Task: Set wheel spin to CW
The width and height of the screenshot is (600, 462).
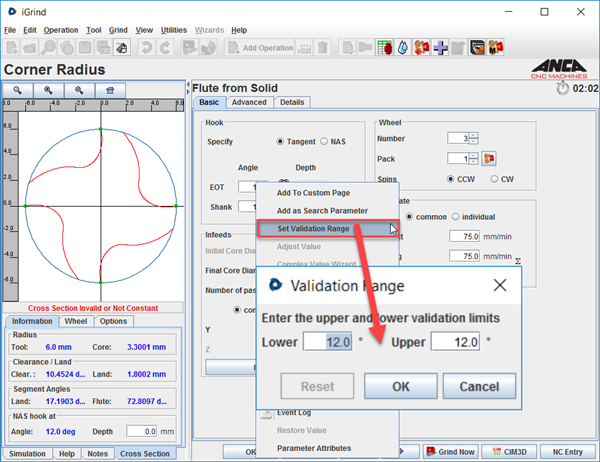Action: (495, 179)
